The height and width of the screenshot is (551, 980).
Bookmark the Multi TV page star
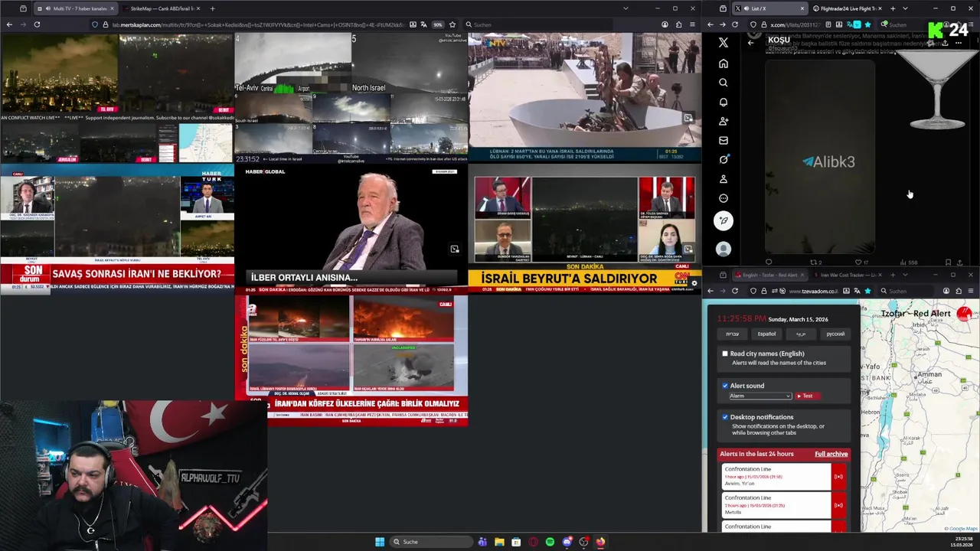coord(452,24)
